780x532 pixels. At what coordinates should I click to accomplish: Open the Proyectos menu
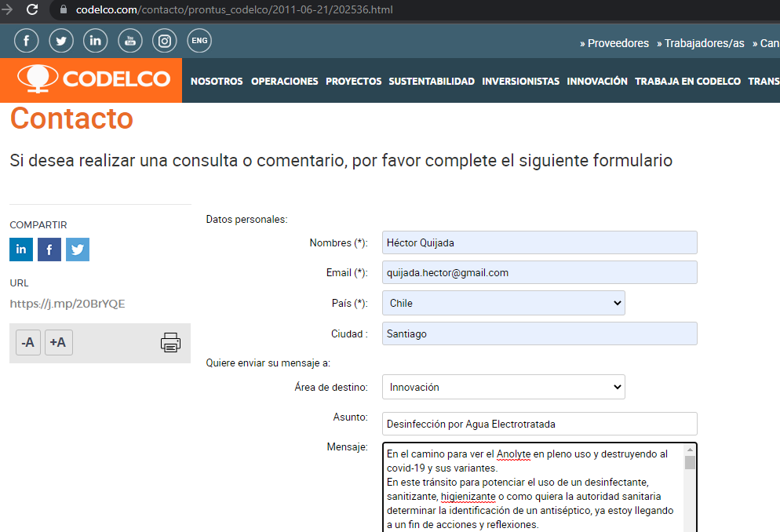pyautogui.click(x=354, y=81)
